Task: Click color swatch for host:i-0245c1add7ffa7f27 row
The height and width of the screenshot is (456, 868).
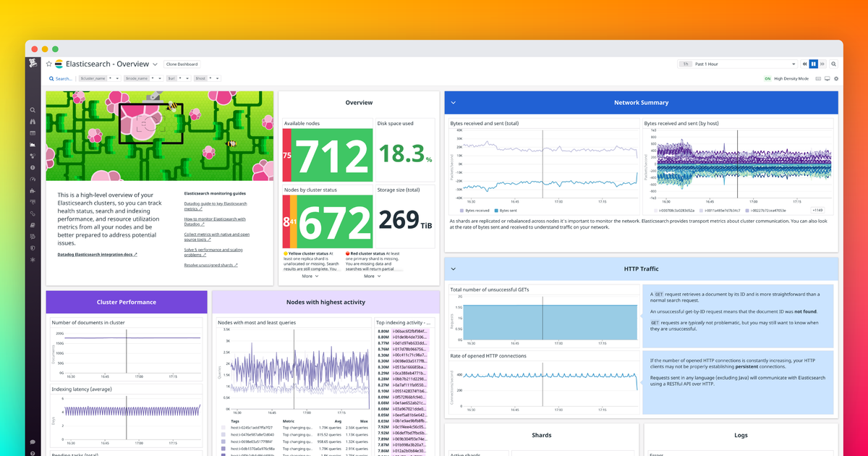Action: click(224, 428)
